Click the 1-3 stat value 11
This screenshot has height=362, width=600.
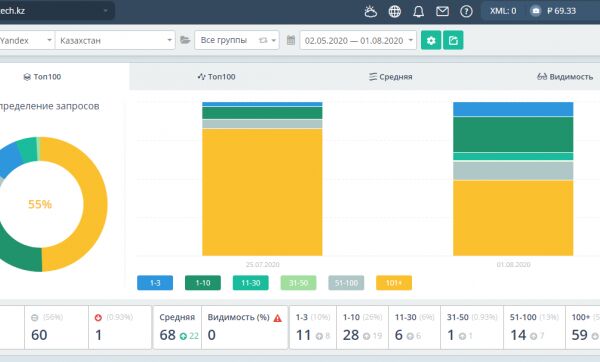[303, 335]
